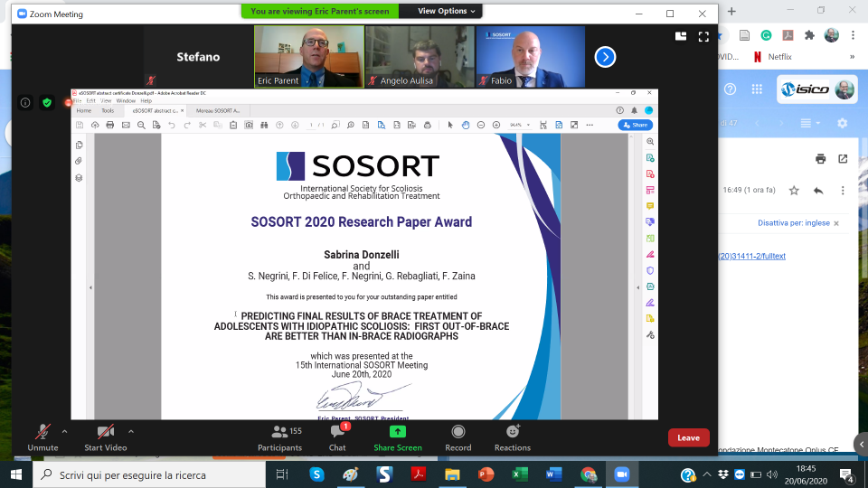The width and height of the screenshot is (868, 488).
Task: Open Skype from the taskbar
Action: coord(316,474)
